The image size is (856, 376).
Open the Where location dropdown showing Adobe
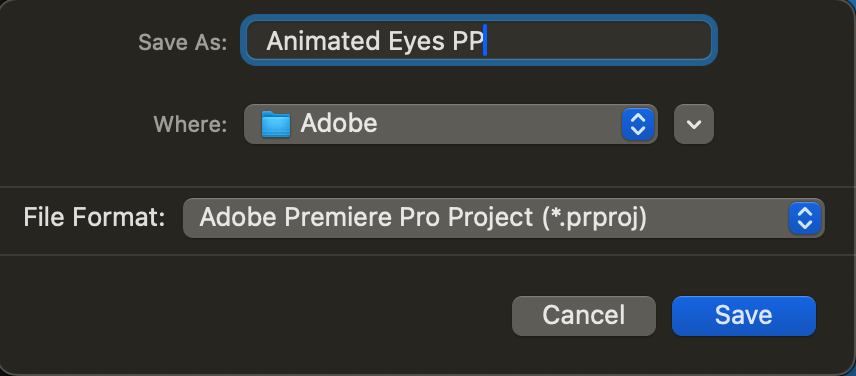coord(451,124)
